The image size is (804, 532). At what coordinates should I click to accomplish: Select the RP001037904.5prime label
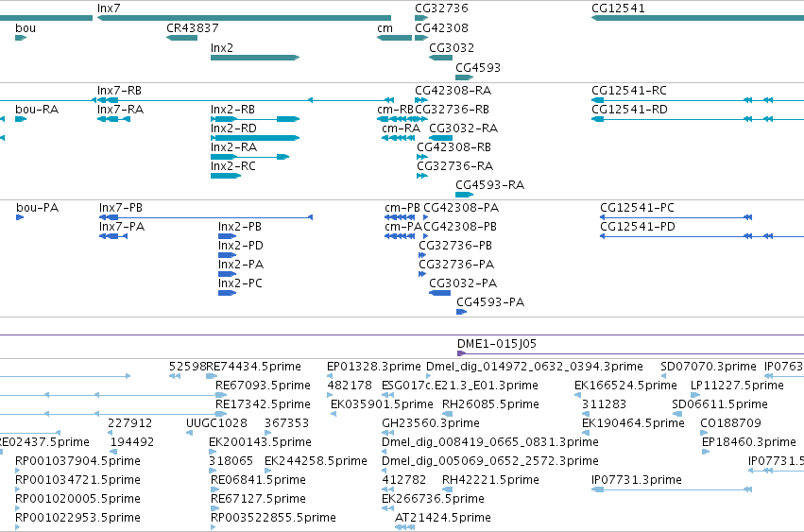[x=77, y=462]
